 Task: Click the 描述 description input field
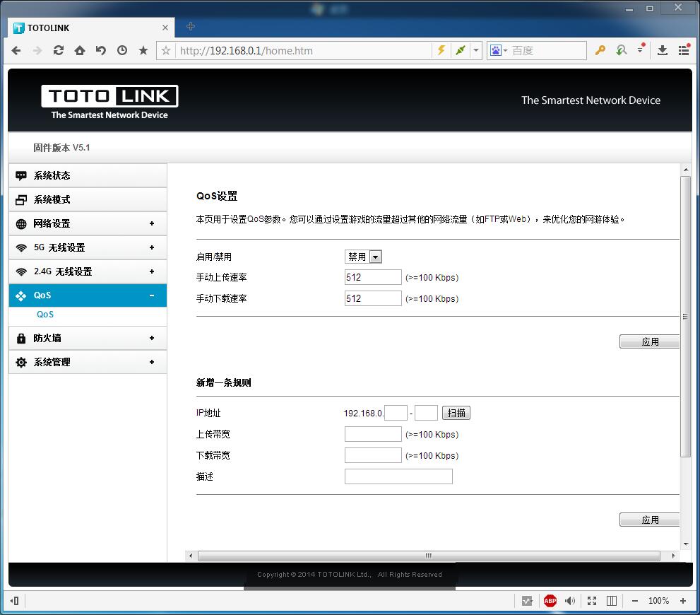tap(398, 476)
